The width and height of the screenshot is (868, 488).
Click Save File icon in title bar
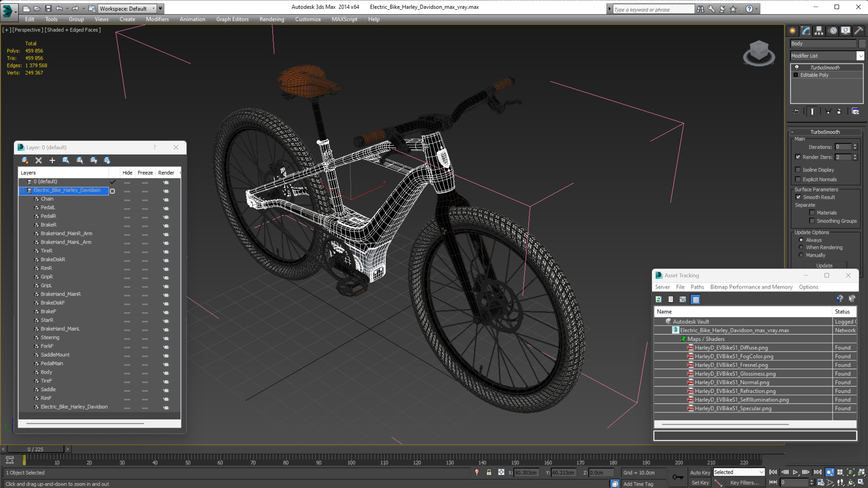tap(48, 9)
